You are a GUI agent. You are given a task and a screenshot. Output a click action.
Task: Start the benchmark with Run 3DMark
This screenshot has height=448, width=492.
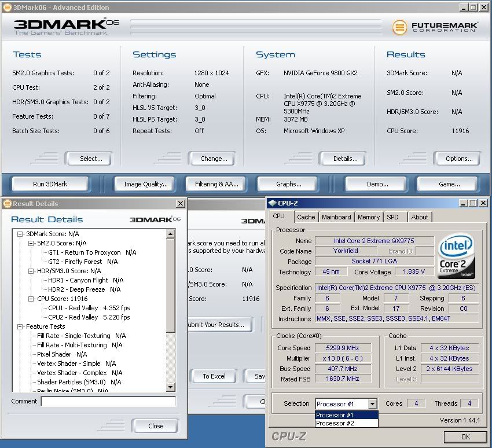(50, 184)
